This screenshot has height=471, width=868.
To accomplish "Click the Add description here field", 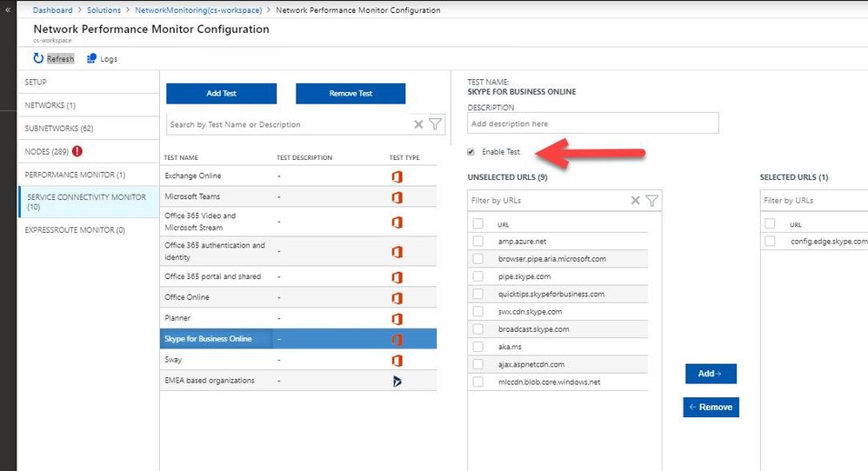I will click(x=593, y=123).
